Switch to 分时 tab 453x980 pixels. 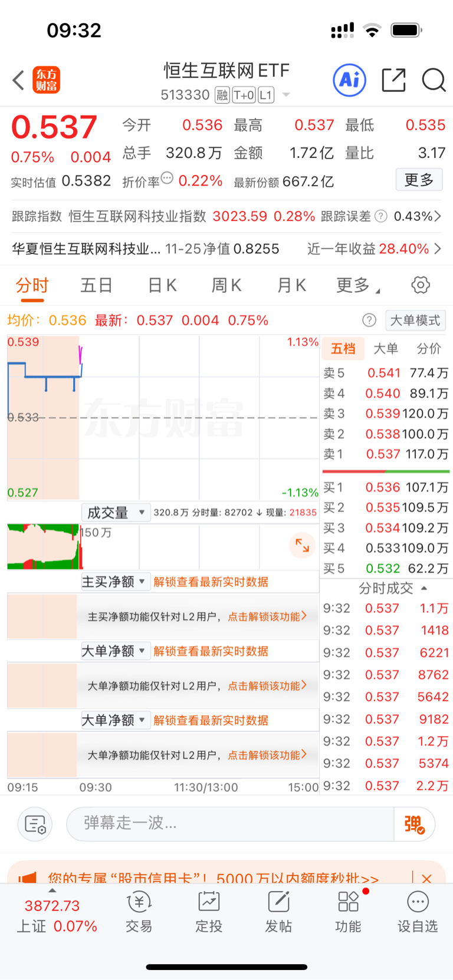pos(32,286)
